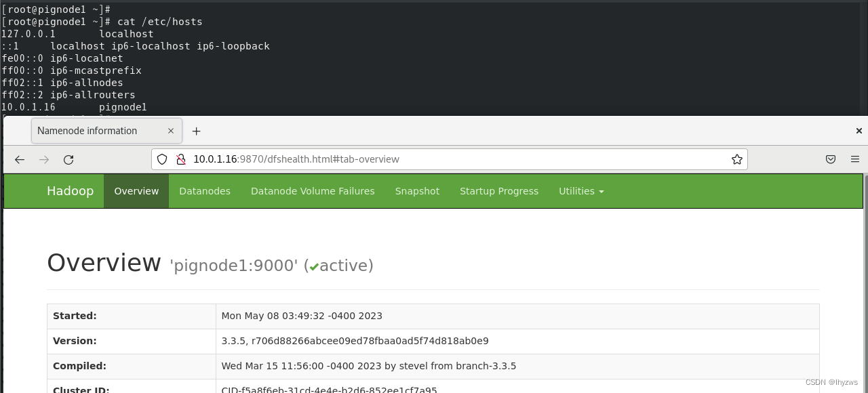Select the Version 3.3.5 value cell

point(517,341)
